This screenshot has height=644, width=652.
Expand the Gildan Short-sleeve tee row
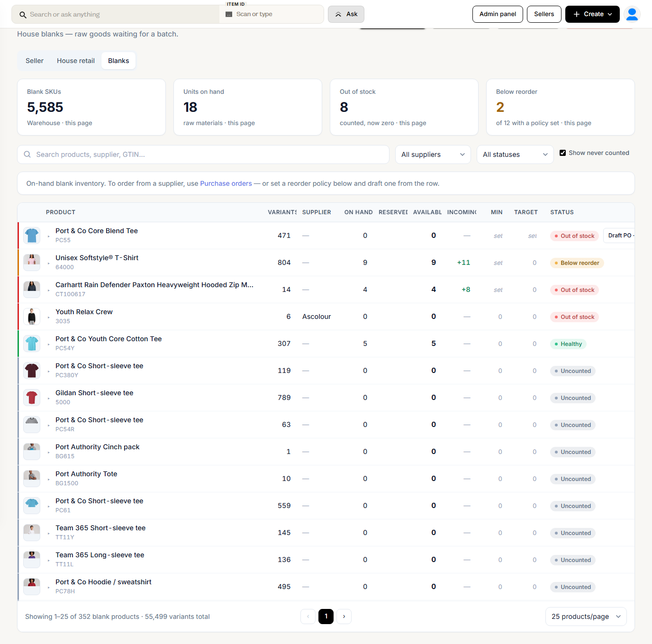pos(48,398)
